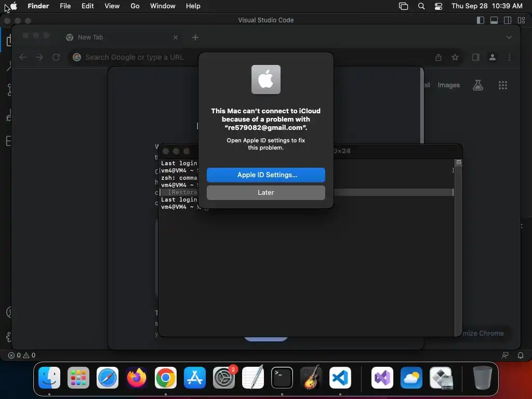Open the Help menu

click(x=193, y=6)
